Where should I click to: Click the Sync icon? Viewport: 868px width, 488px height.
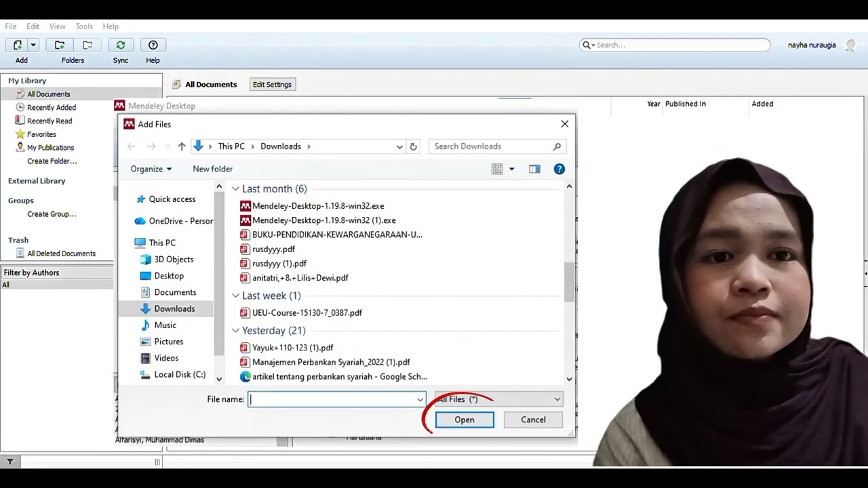coord(121,45)
